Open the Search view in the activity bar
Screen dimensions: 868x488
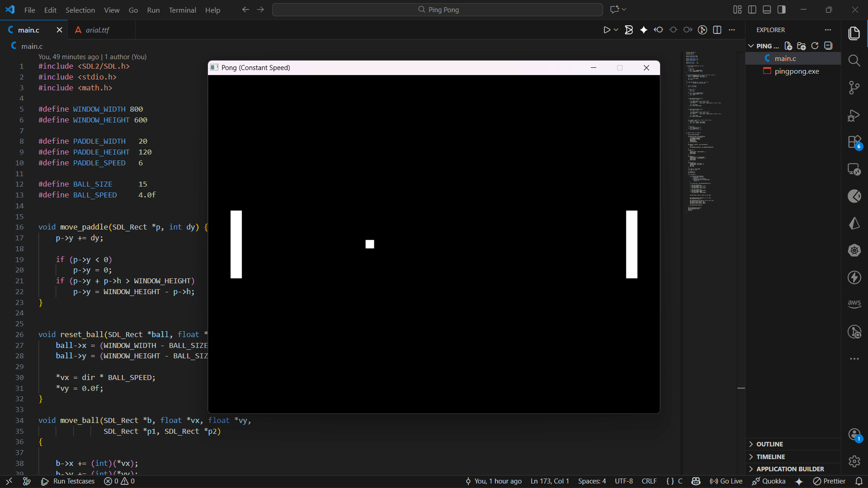point(854,60)
